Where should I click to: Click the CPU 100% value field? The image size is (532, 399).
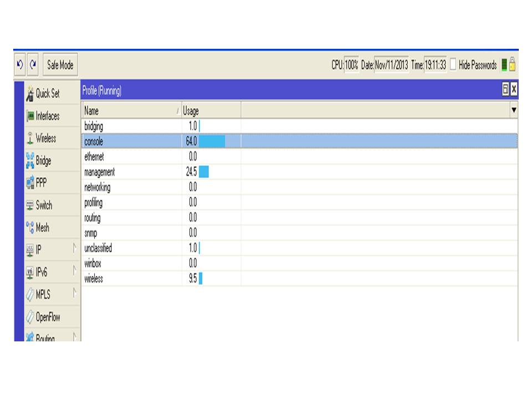(x=351, y=65)
